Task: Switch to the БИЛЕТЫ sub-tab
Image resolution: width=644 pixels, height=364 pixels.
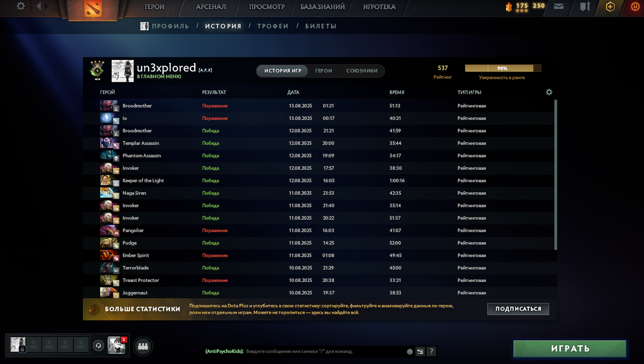Action: click(x=321, y=26)
